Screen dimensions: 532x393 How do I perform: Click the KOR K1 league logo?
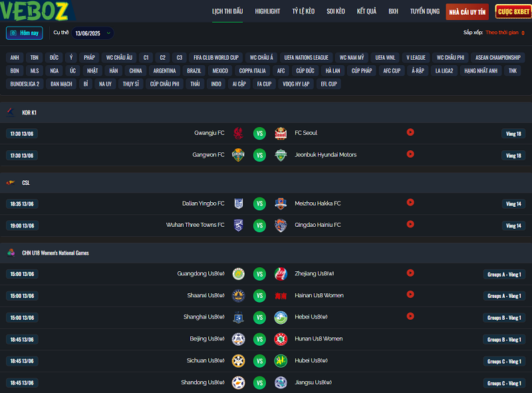pos(11,112)
